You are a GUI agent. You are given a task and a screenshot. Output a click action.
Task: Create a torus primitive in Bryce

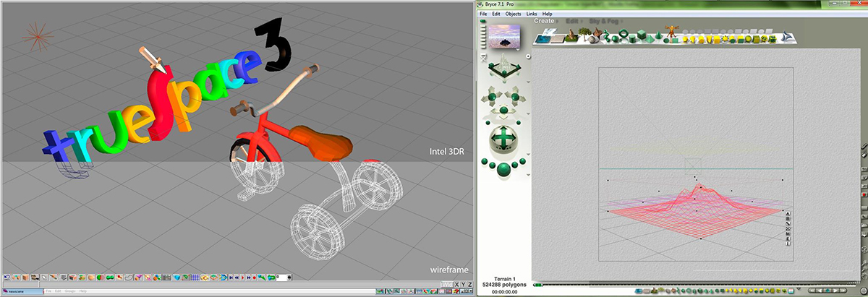point(624,33)
